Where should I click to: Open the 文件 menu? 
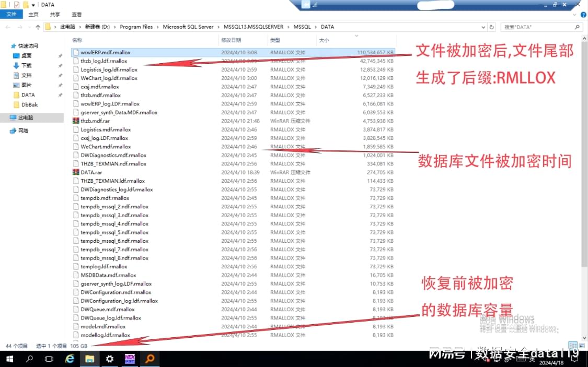pos(11,15)
